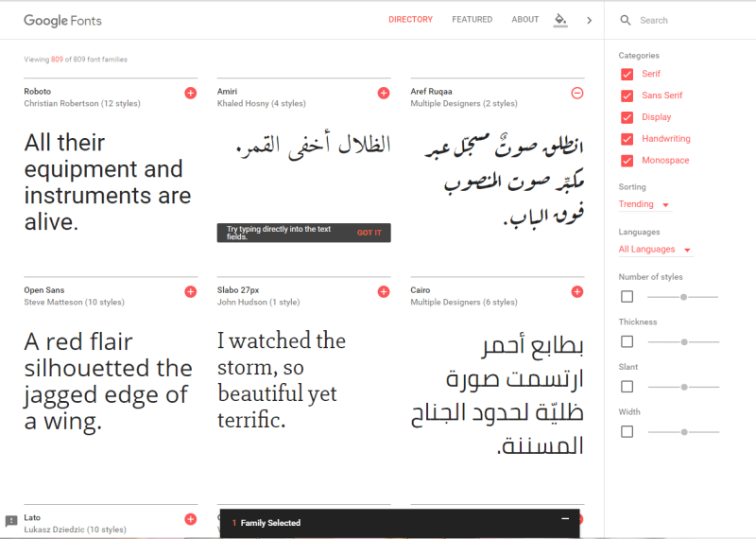Viewport: 756px width, 539px height.
Task: Enable the Slant filter checkbox
Action: click(627, 387)
